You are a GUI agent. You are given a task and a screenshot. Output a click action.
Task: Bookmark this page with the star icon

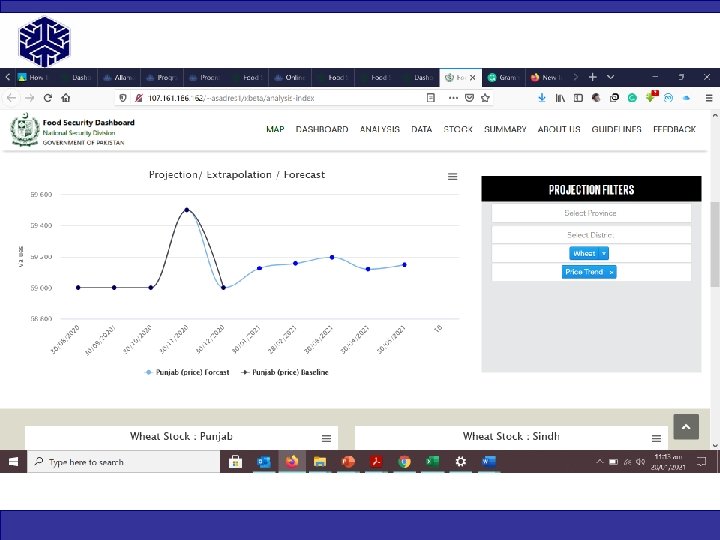click(x=485, y=98)
